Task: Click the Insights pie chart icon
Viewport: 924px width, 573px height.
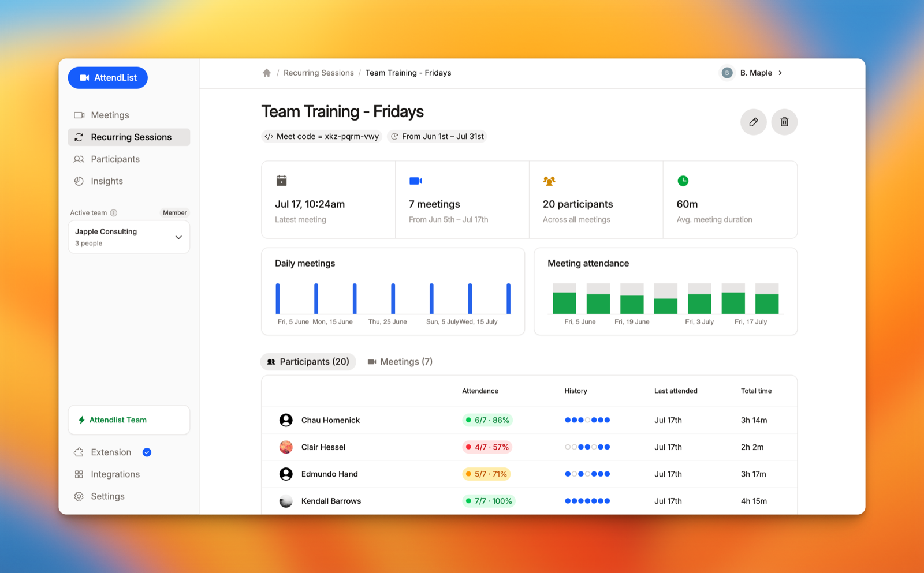Action: coord(79,181)
